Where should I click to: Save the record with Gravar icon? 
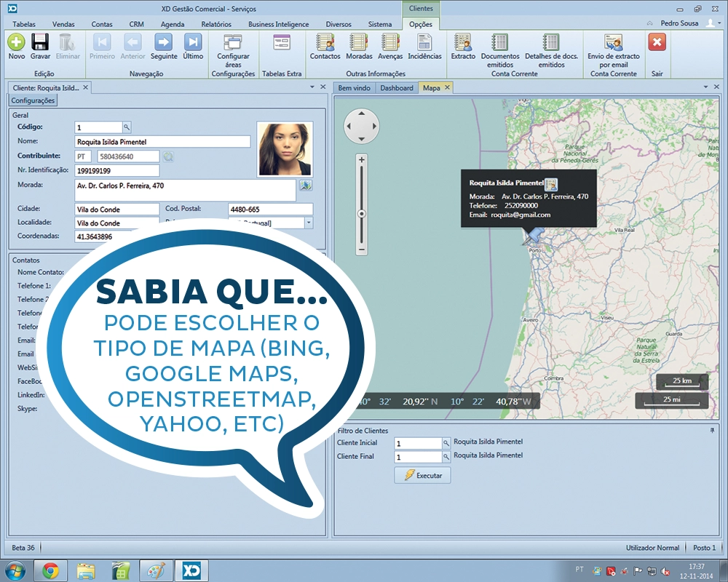point(40,42)
